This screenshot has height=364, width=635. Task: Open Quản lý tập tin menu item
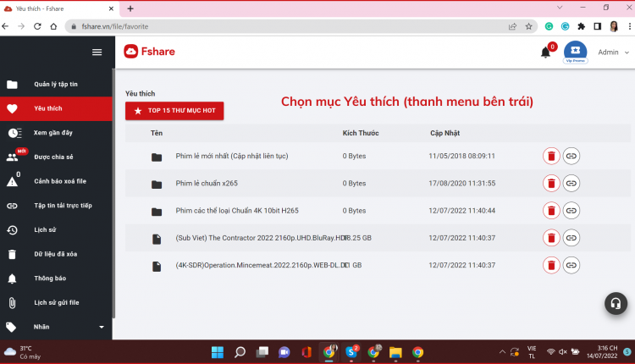point(56,84)
